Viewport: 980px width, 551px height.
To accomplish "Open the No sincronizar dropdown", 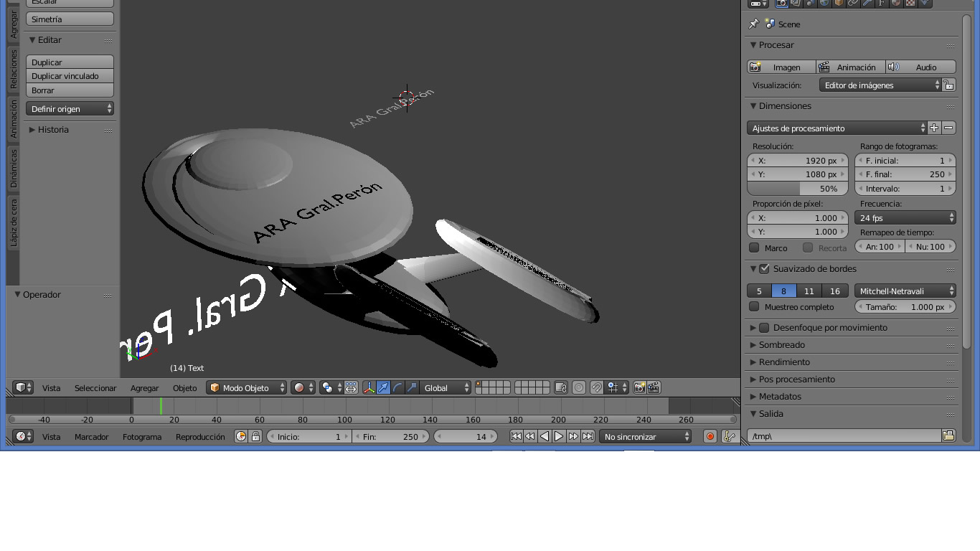I will [x=646, y=436].
